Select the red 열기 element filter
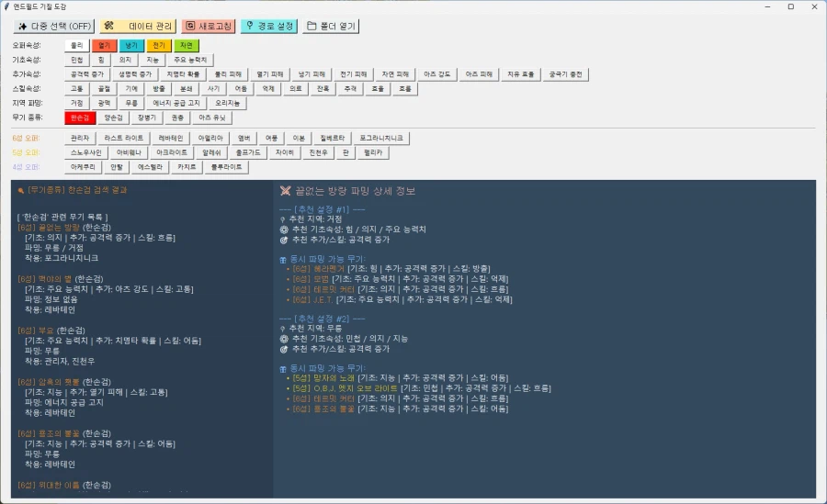This screenshot has height=504, width=827. (x=105, y=45)
